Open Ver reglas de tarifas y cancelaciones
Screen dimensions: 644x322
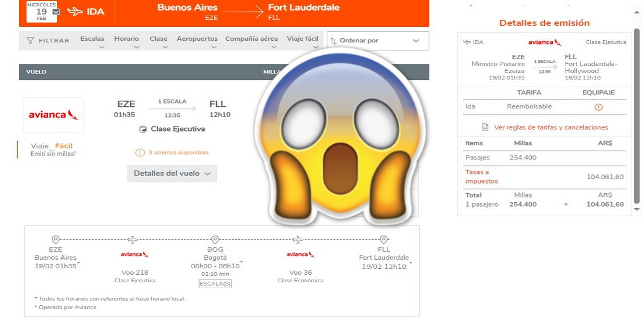tap(551, 128)
